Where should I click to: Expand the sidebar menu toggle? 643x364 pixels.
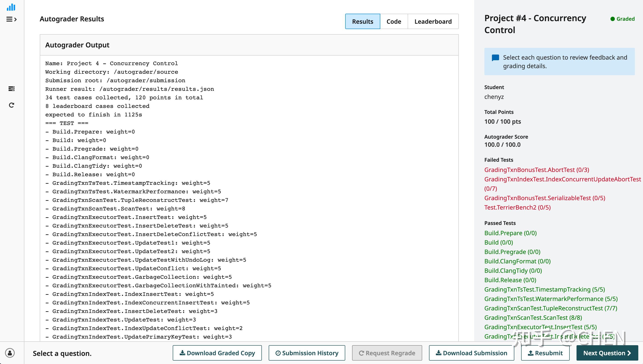(11, 19)
